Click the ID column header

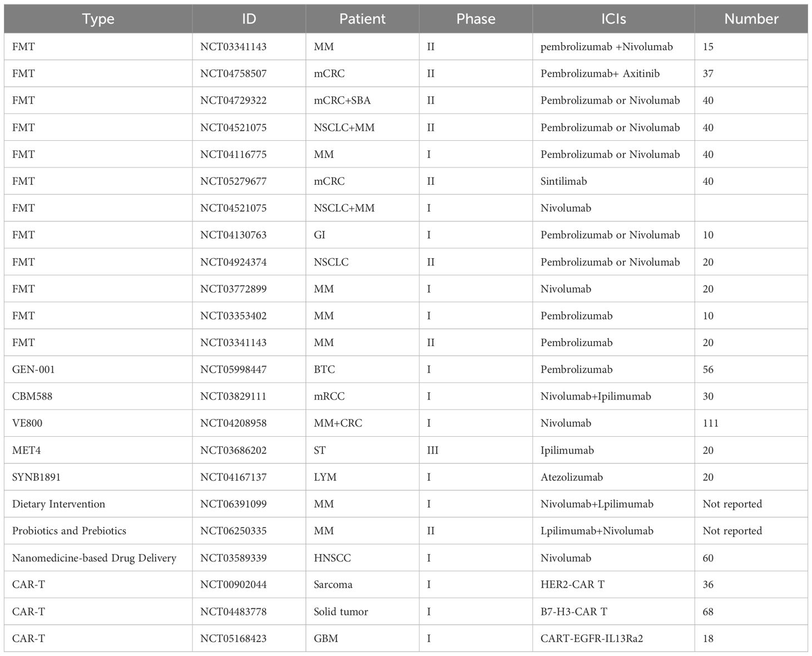coord(249,19)
